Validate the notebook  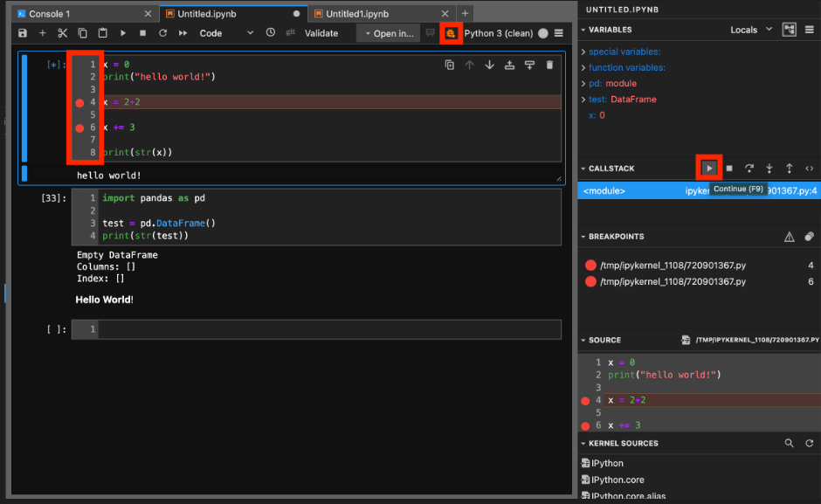click(x=321, y=33)
